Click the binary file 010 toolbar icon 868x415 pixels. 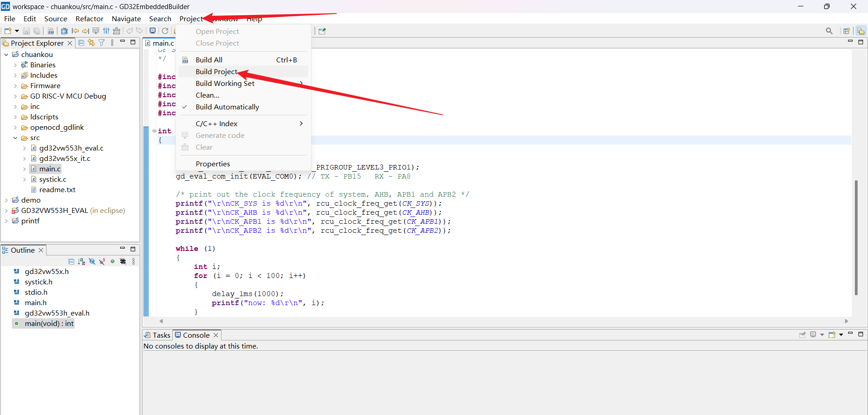pyautogui.click(x=51, y=31)
